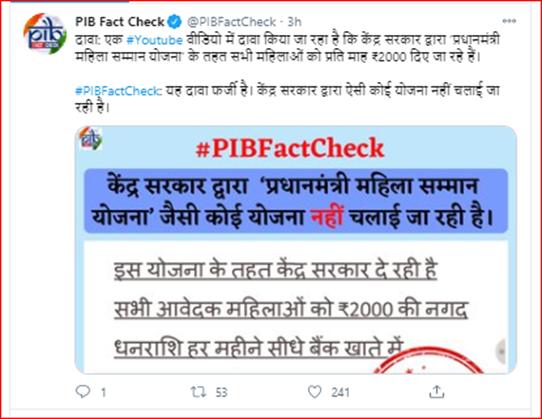The width and height of the screenshot is (542, 419).
Task: Click the retweet count 53
Action: (x=221, y=392)
